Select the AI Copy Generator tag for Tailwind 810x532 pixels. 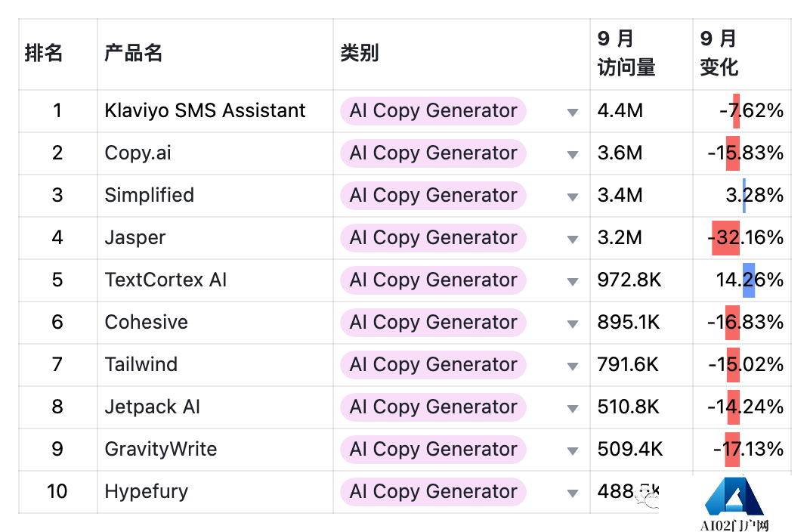tap(433, 365)
